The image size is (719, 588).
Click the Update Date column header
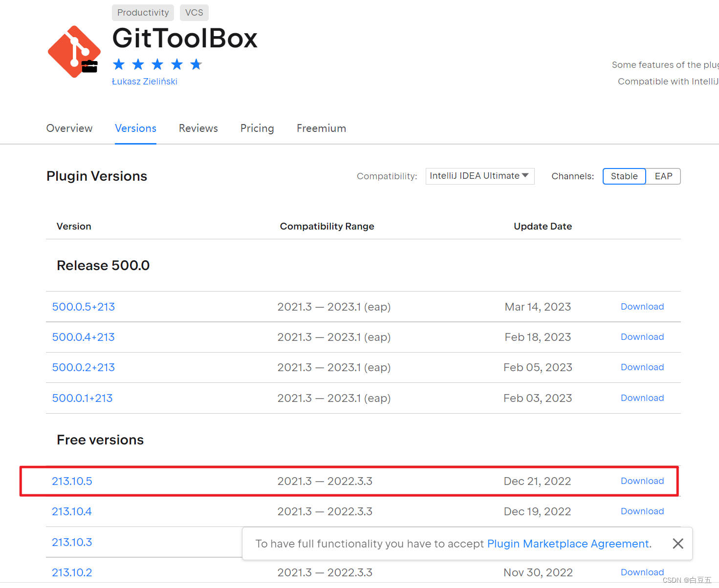click(x=543, y=226)
